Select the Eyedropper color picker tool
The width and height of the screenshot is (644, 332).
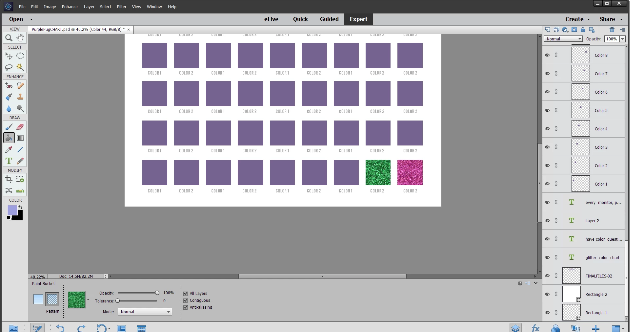click(x=9, y=150)
